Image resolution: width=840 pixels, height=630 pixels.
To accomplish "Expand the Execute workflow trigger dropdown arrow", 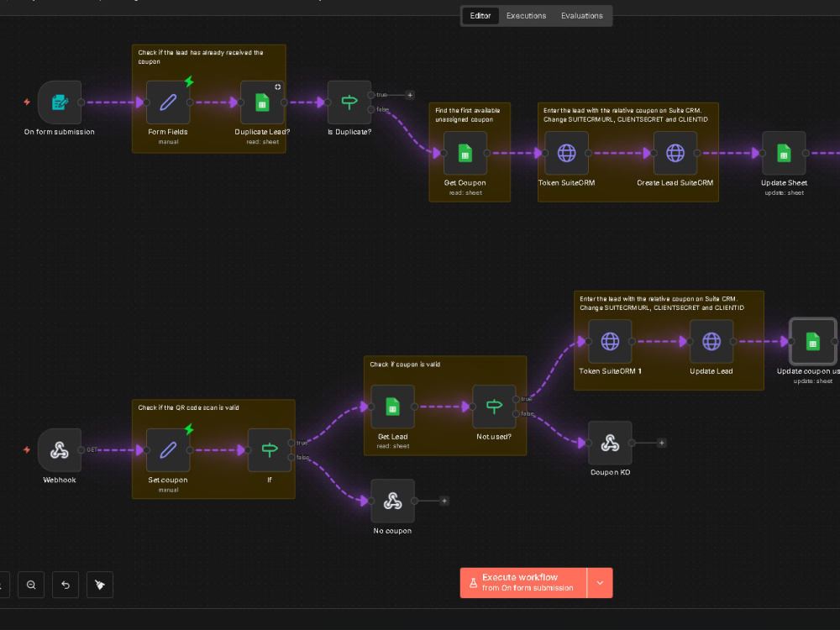I will pyautogui.click(x=600, y=582).
